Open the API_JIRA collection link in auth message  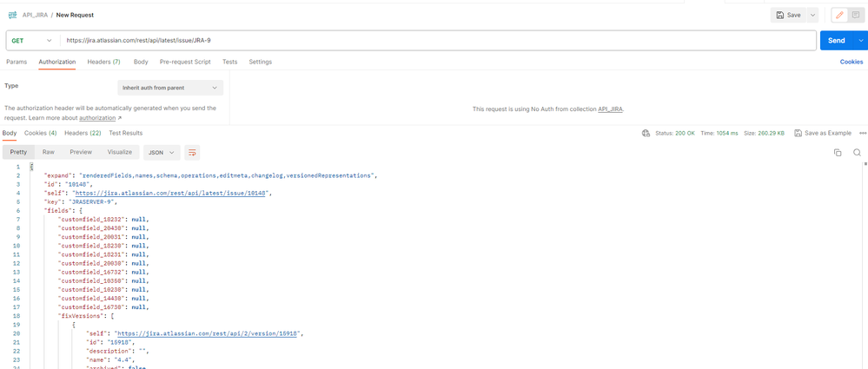coord(610,109)
